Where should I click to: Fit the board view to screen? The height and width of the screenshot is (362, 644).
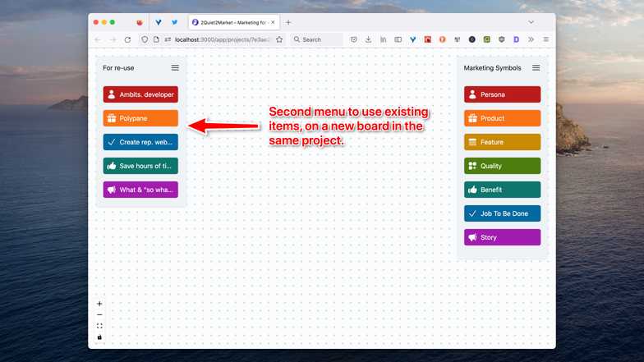click(x=99, y=326)
